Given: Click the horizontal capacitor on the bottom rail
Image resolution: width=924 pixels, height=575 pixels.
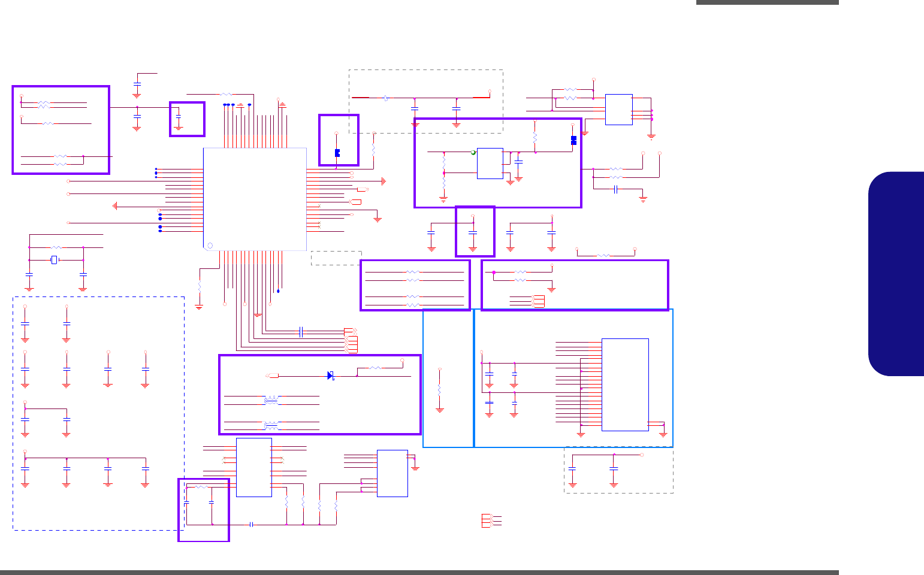Looking at the screenshot, I should [251, 525].
